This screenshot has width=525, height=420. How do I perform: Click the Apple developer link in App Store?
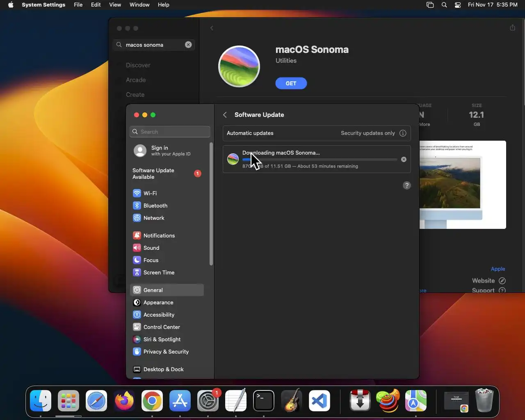pyautogui.click(x=498, y=269)
